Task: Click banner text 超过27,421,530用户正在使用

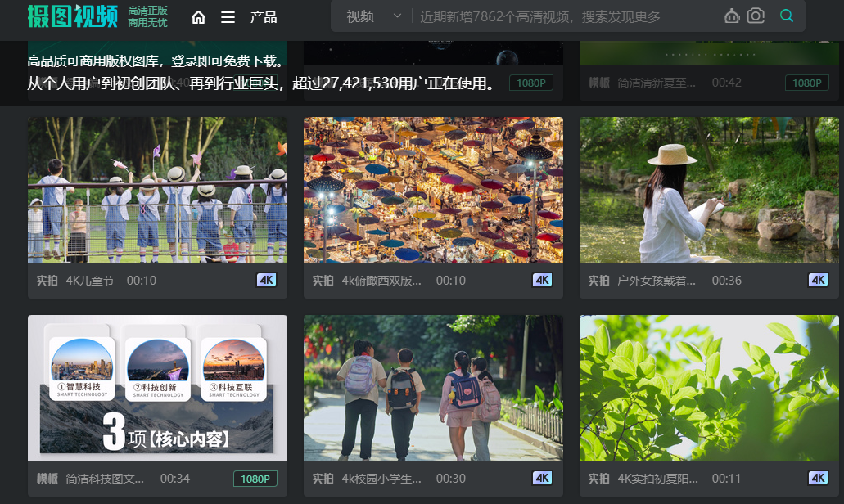Action: click(x=394, y=83)
